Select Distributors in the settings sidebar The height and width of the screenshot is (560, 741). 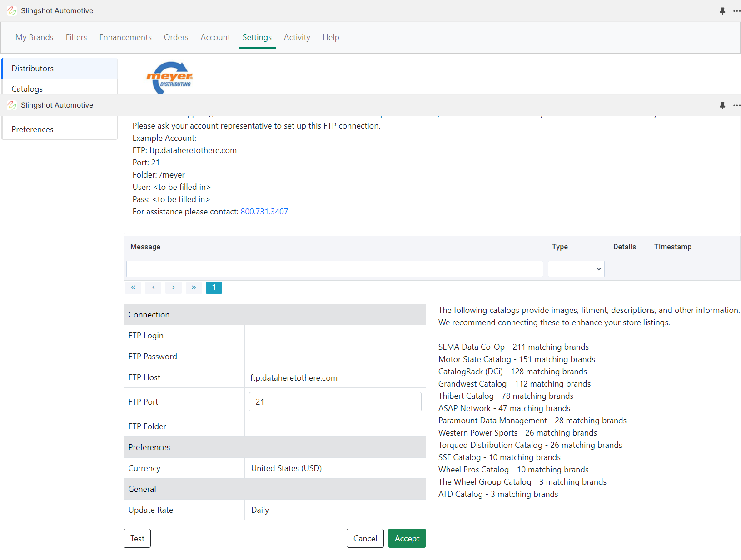60,69
